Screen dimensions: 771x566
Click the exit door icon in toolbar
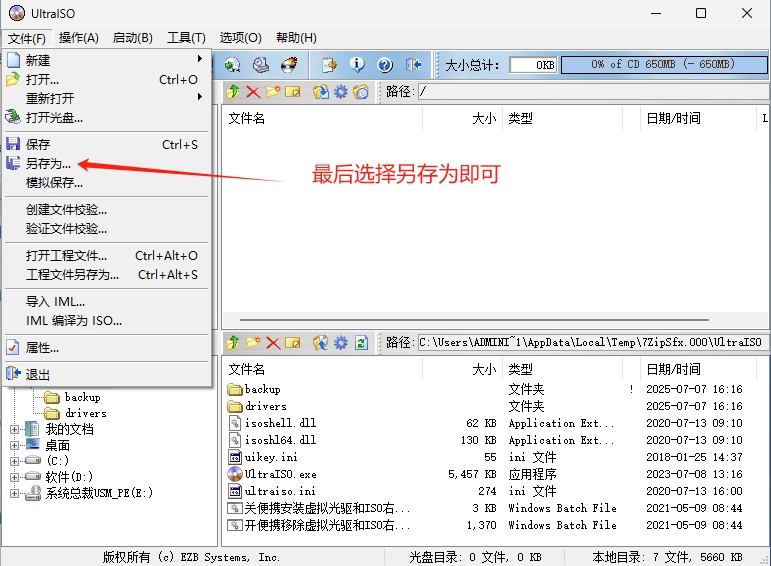(414, 65)
